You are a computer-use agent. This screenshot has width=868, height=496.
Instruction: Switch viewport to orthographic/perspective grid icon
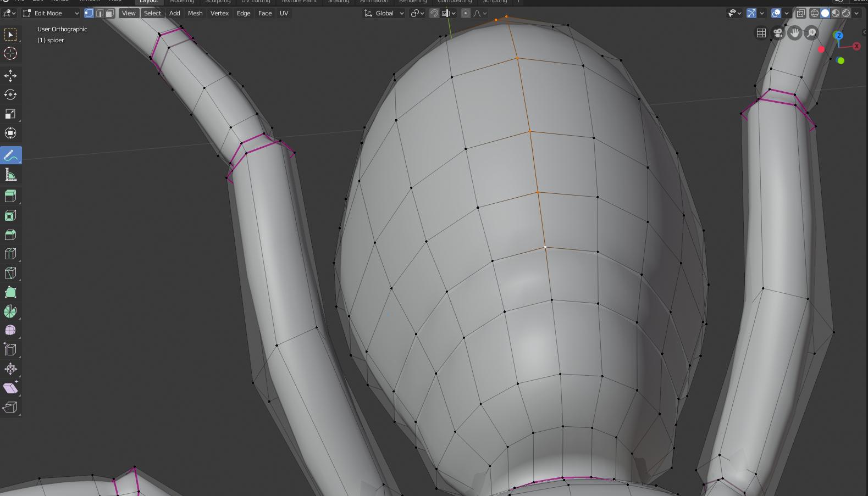[761, 33]
